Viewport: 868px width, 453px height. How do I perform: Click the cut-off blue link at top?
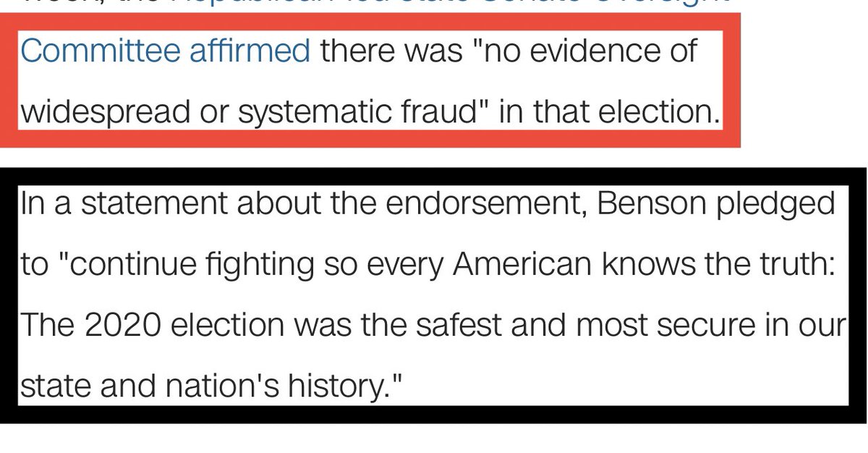(448, 6)
